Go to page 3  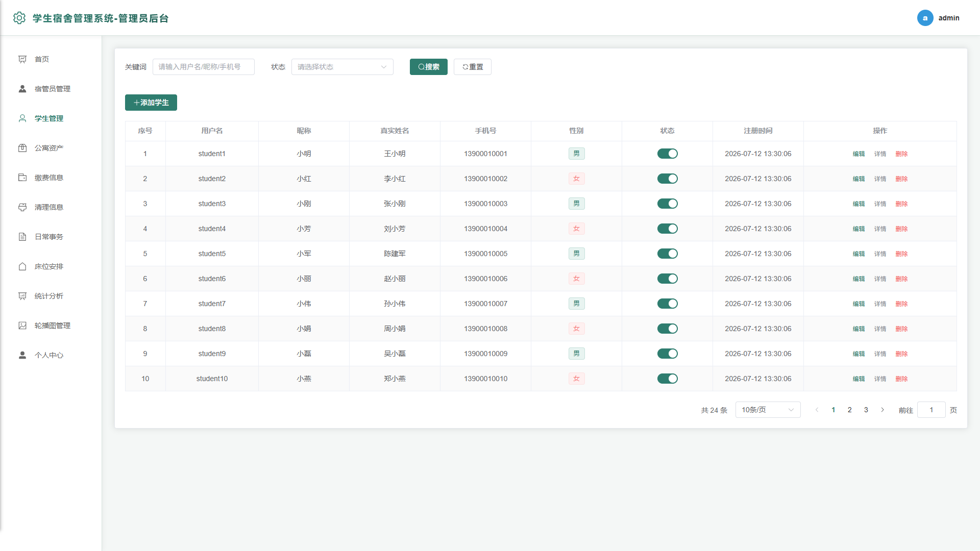tap(866, 410)
